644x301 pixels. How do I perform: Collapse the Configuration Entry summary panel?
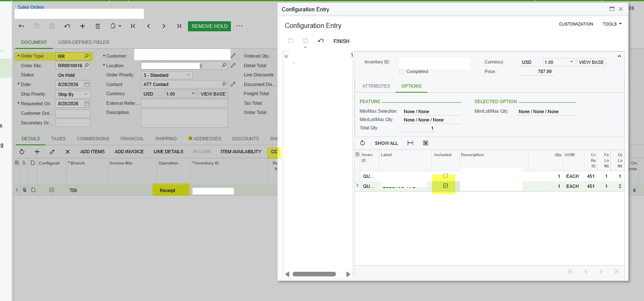click(x=619, y=56)
